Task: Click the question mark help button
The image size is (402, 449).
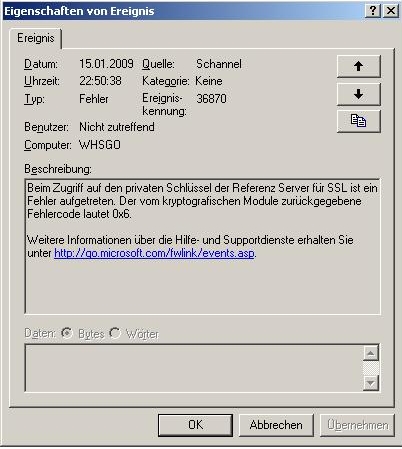Action: (373, 11)
